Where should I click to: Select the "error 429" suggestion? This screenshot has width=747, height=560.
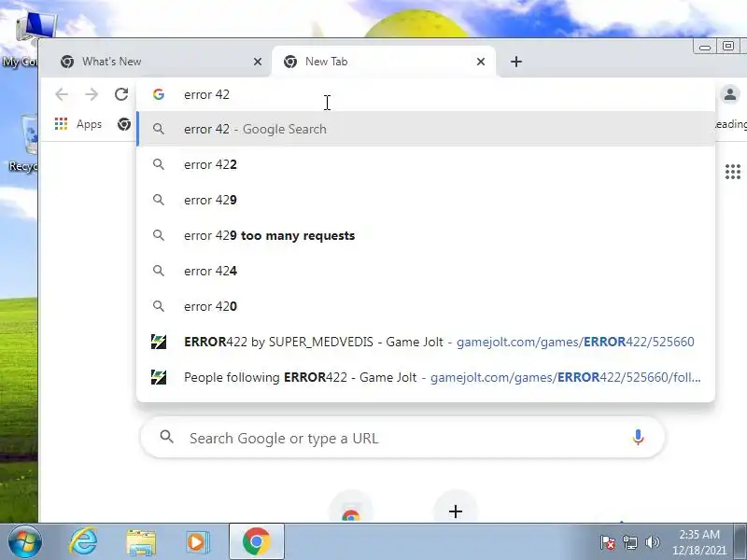426,200
